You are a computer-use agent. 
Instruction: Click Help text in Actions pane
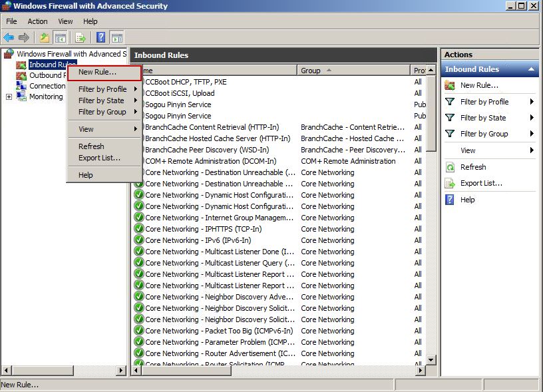(x=468, y=200)
